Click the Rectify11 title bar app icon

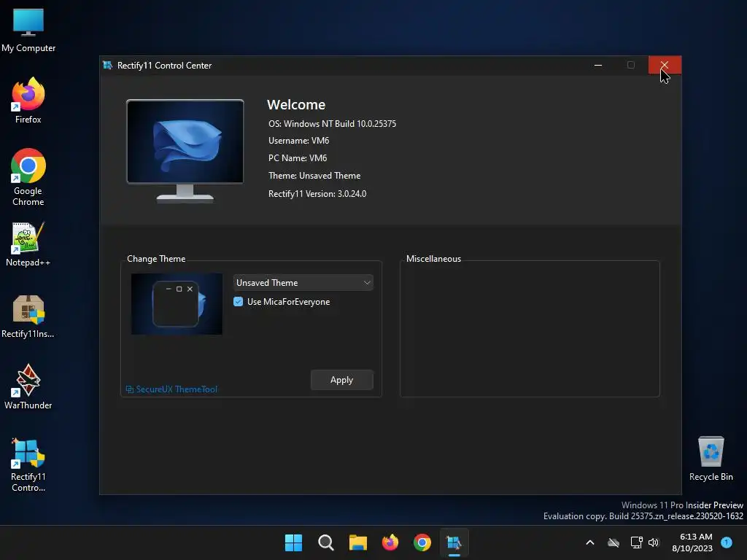[x=108, y=65]
